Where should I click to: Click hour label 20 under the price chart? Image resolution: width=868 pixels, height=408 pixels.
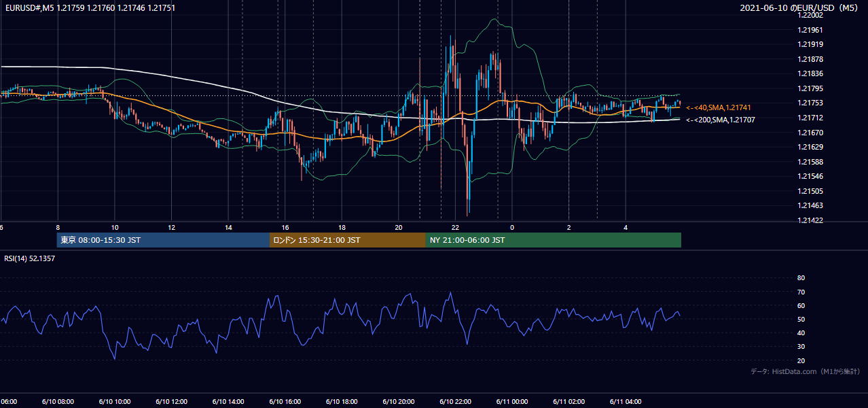coord(399,227)
